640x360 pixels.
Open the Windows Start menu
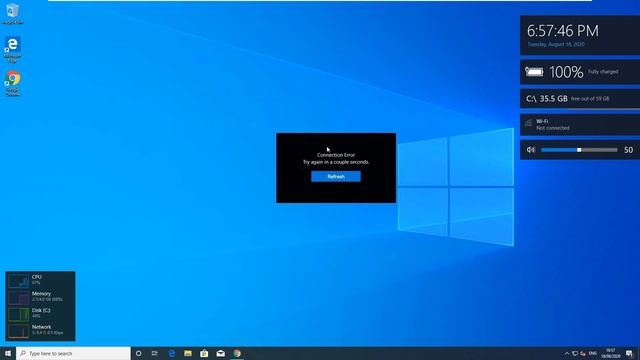click(8, 353)
